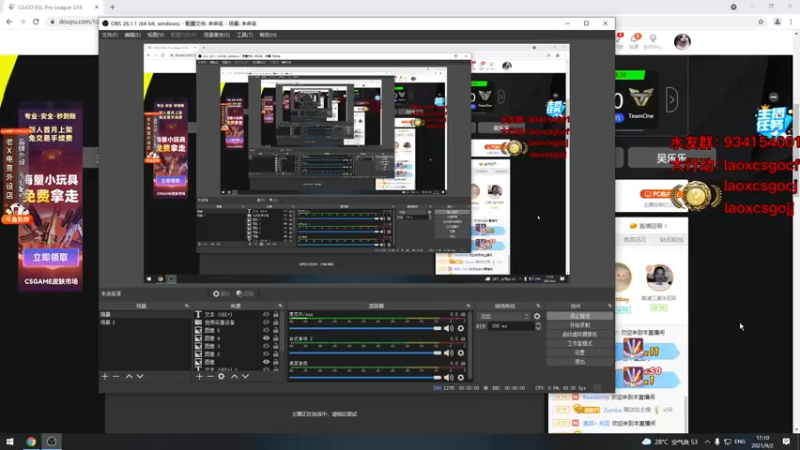Reload the Chrome page

pyautogui.click(x=36, y=22)
